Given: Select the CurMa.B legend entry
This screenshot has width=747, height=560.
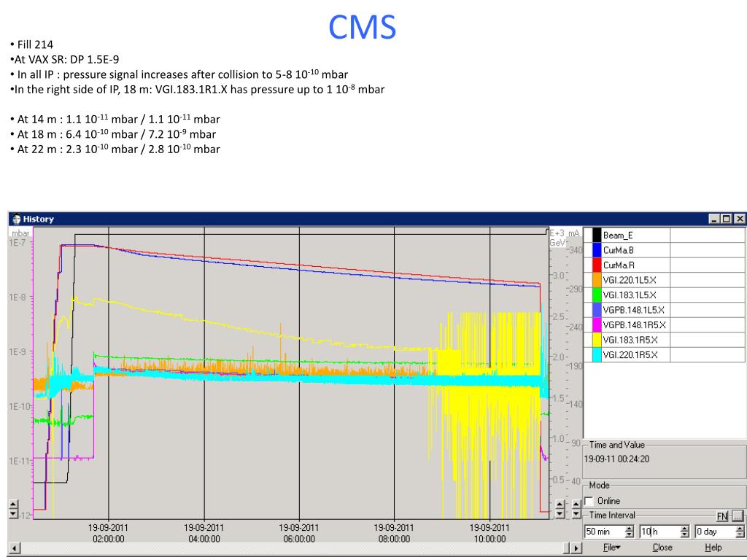Looking at the screenshot, I should tap(618, 250).
